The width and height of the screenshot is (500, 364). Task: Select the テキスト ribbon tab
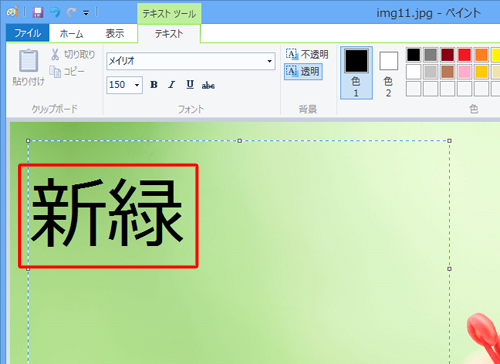coord(169,34)
